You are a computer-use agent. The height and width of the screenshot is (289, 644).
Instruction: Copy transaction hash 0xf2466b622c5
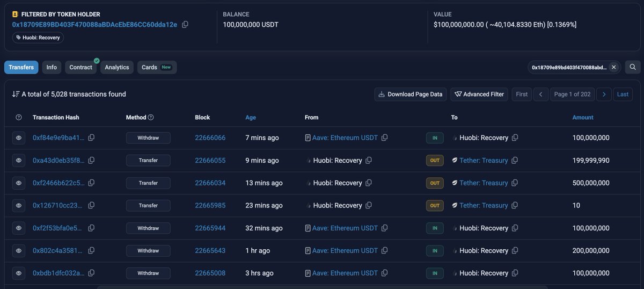tap(91, 183)
